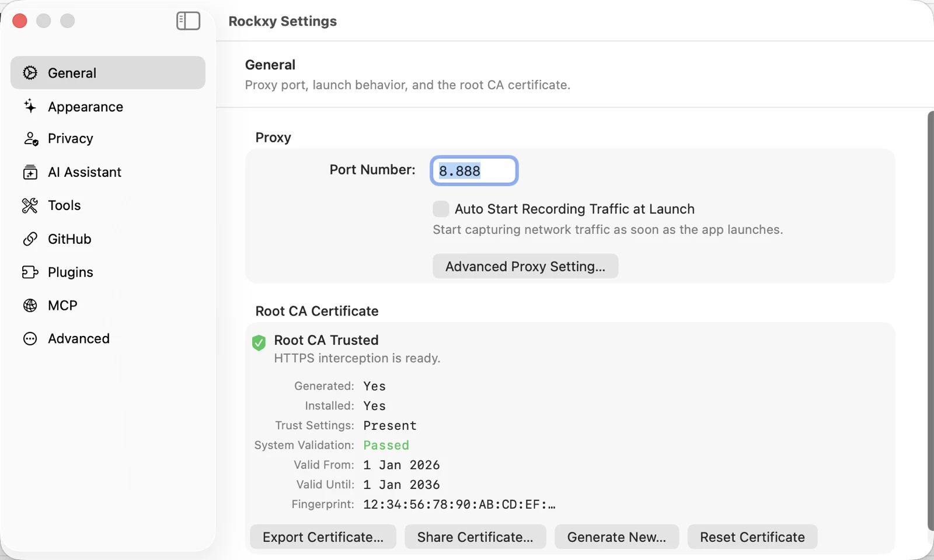Focus the Port Number field
Screen dimensions: 934x560
(474, 171)
